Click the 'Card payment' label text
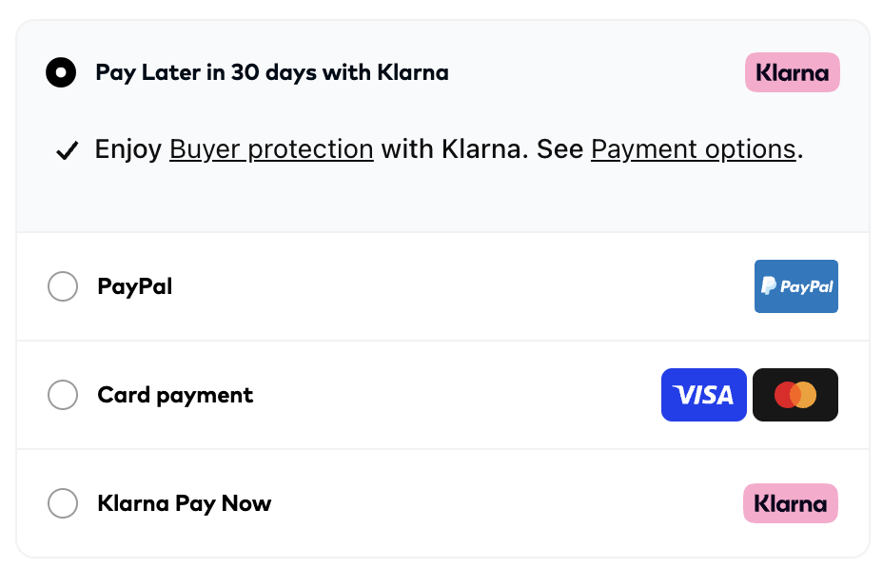This screenshot has height=588, width=883. coord(175,395)
